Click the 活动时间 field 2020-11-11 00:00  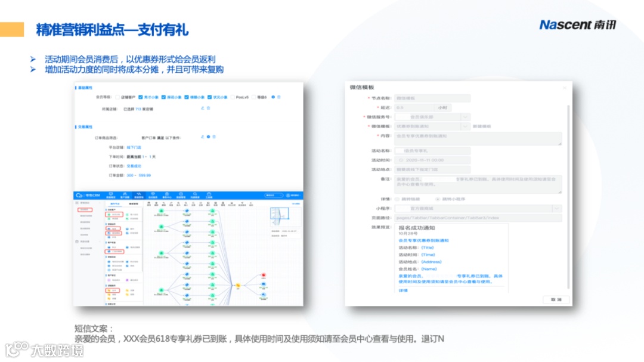(x=432, y=160)
